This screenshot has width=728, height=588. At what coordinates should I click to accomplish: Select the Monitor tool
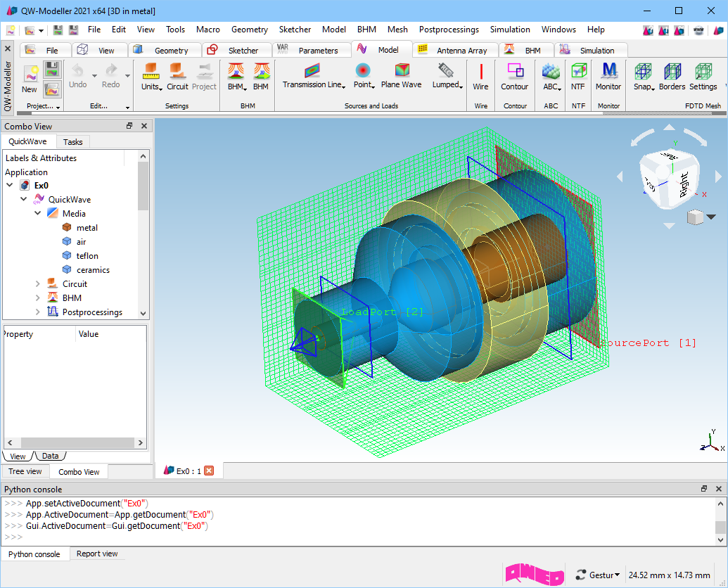coord(608,77)
